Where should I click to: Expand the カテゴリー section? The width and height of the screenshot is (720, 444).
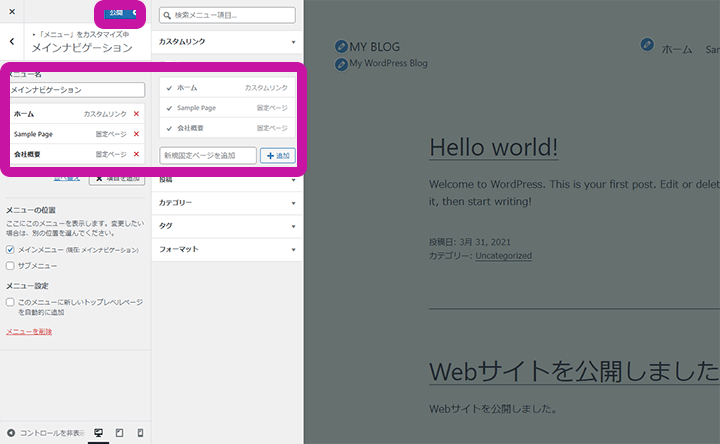click(227, 203)
